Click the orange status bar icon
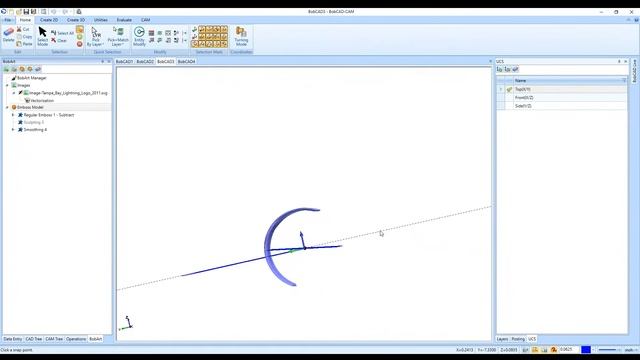The height and width of the screenshot is (360, 640). click(553, 350)
